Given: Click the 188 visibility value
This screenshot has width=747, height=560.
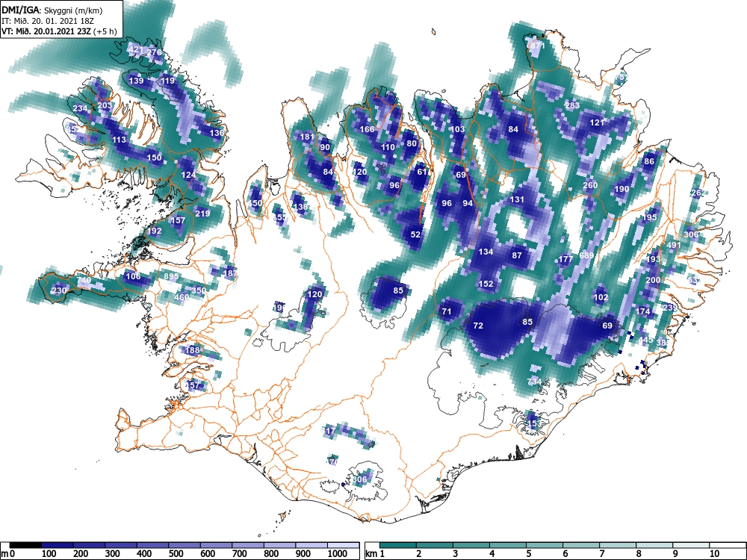Looking at the screenshot, I should [x=192, y=350].
